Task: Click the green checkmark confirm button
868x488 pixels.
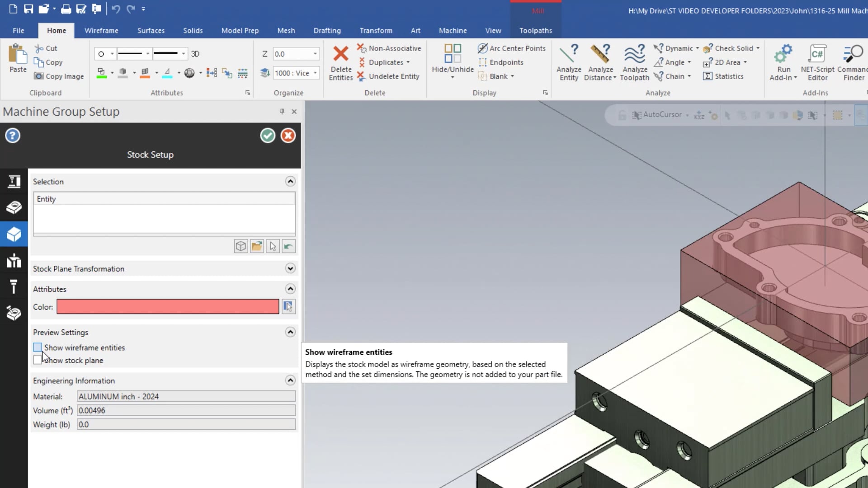Action: [x=268, y=135]
